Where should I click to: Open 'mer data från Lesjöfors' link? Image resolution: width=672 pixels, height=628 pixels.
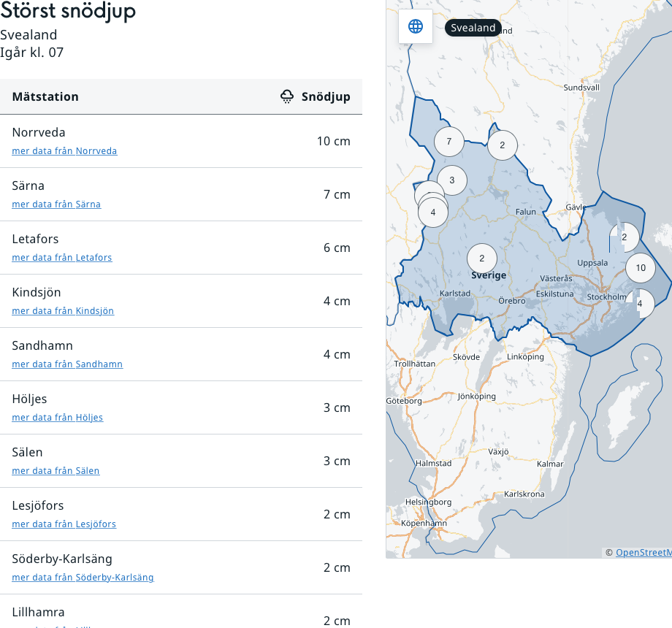tap(64, 524)
